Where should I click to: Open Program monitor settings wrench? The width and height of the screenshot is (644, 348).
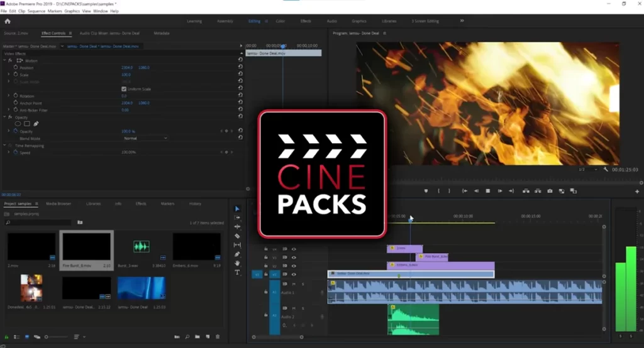click(x=606, y=169)
